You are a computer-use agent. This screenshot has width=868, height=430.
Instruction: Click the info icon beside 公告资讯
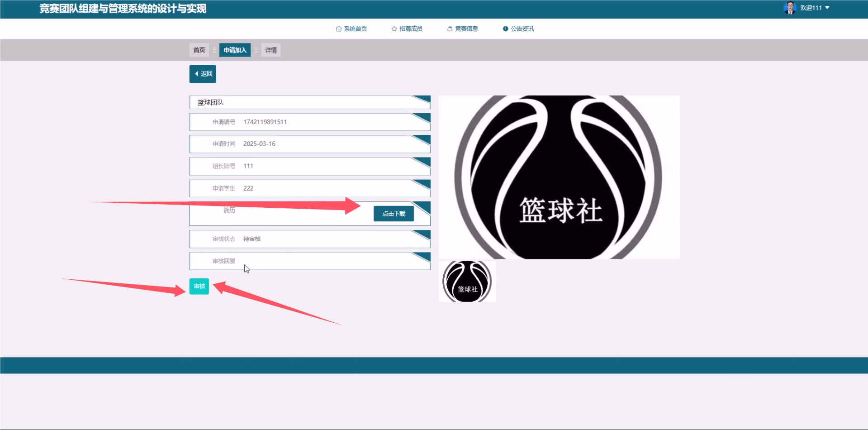(x=505, y=29)
